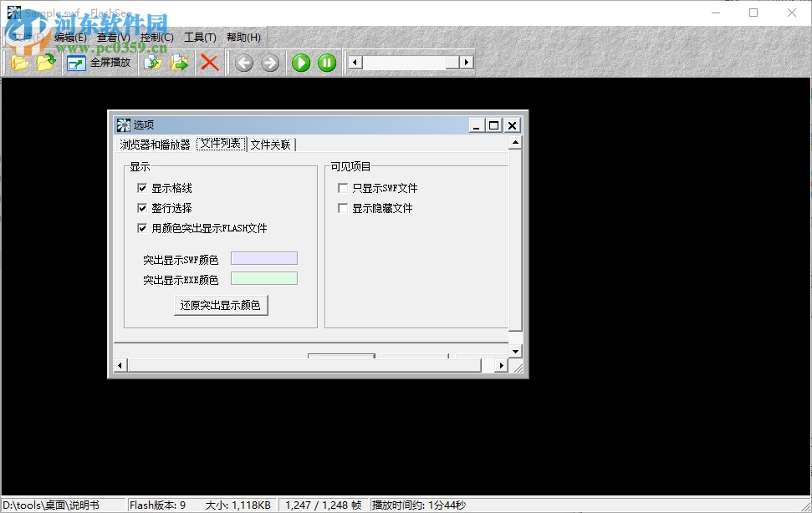Click the browse folder with green arrow icon
The width and height of the screenshot is (812, 513).
click(x=48, y=62)
